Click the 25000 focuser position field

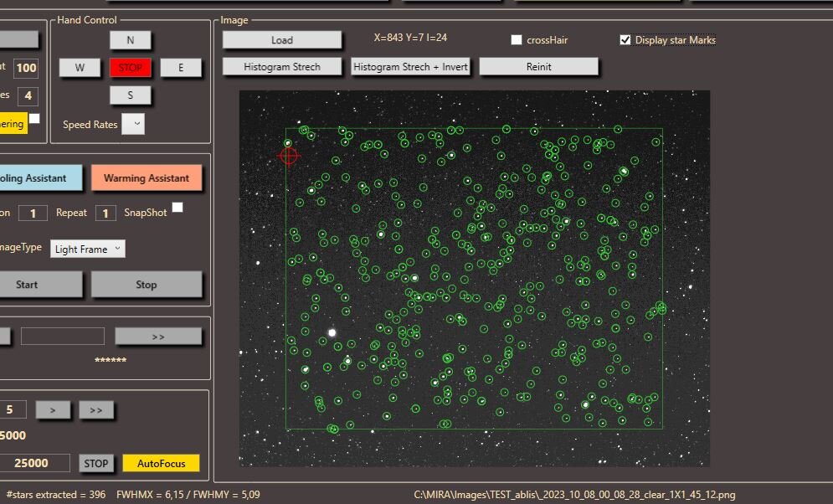pyautogui.click(x=34, y=463)
